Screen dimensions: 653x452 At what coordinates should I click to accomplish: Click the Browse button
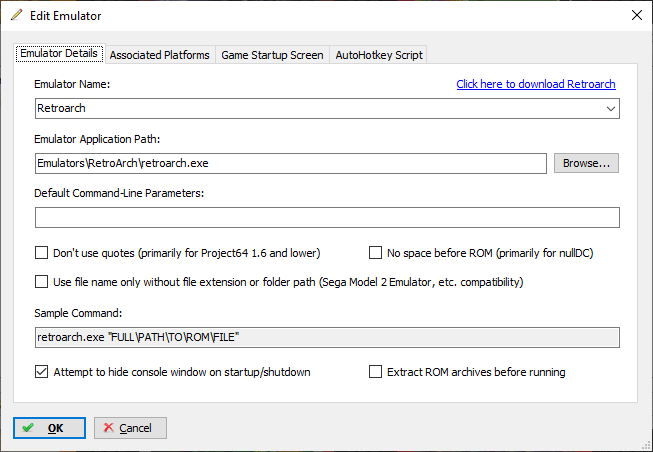[x=586, y=163]
